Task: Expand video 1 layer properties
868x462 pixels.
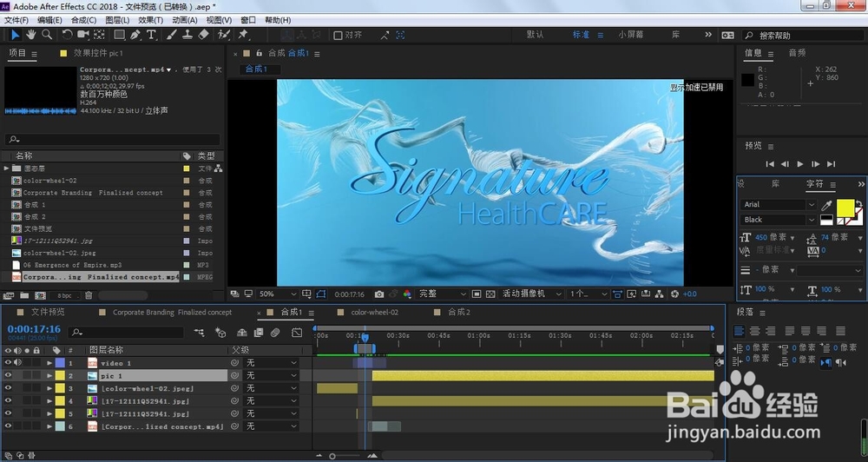Action: point(49,363)
